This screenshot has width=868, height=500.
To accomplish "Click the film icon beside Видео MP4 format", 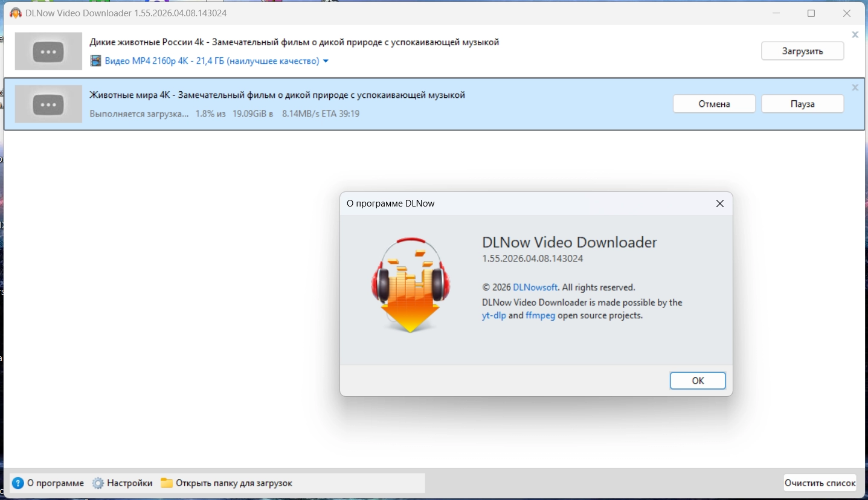I will click(x=95, y=61).
